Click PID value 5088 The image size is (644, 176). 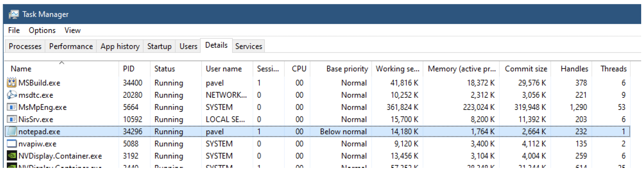[x=130, y=144]
